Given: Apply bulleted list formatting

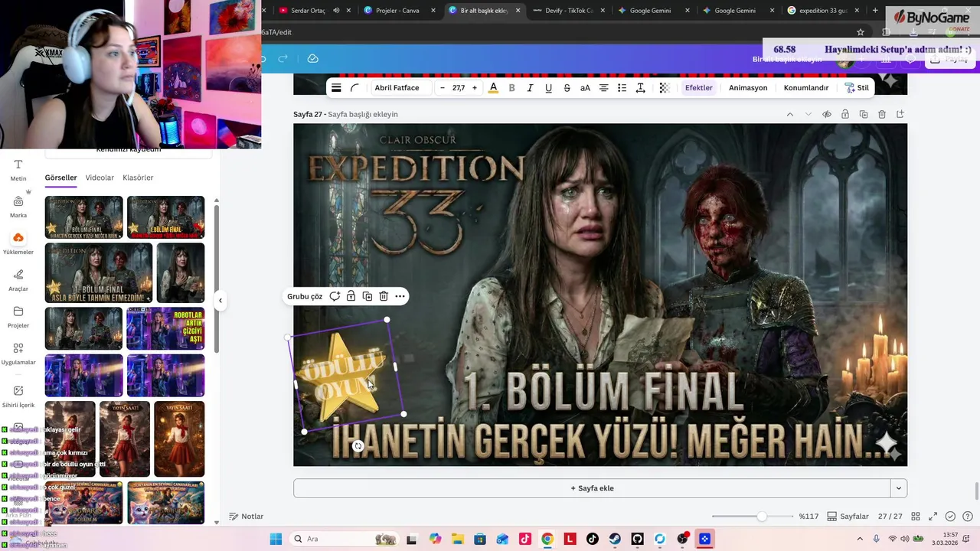Looking at the screenshot, I should (x=622, y=88).
